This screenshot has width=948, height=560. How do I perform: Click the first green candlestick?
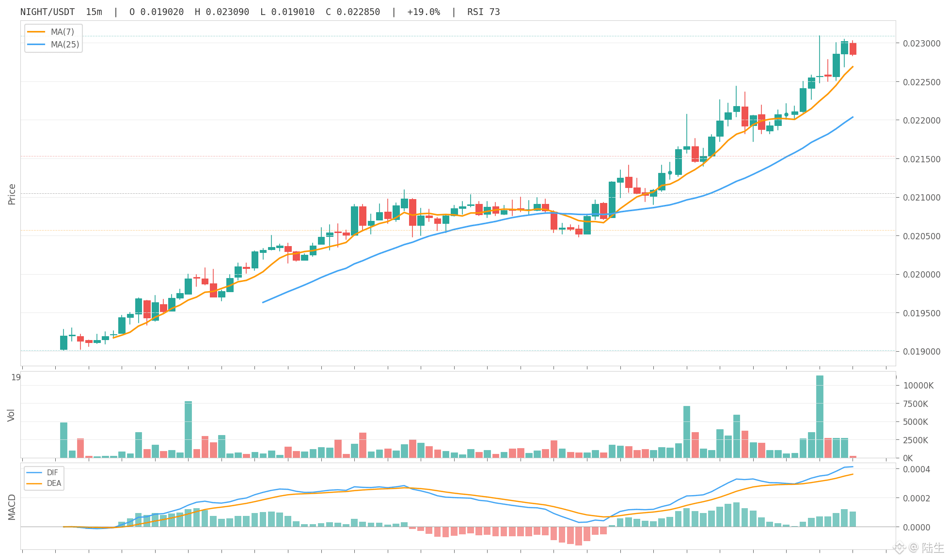(x=63, y=342)
